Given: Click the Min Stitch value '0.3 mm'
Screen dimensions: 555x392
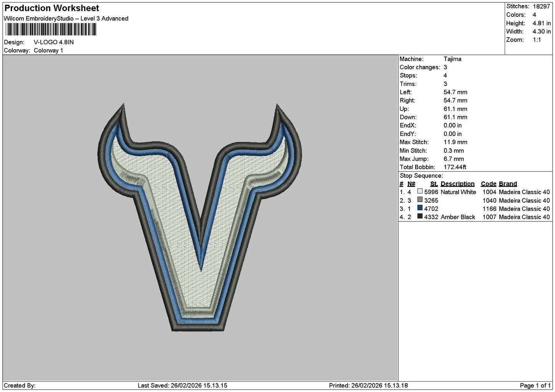Looking at the screenshot, I should (454, 151).
